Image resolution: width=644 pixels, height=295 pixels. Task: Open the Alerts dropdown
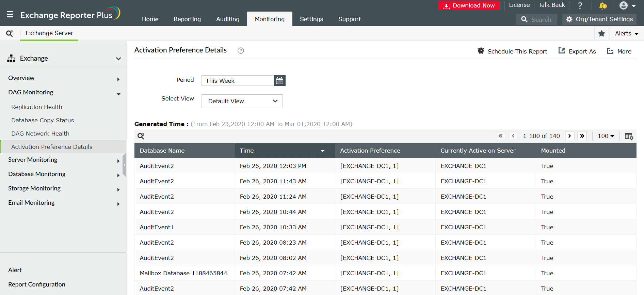(626, 33)
